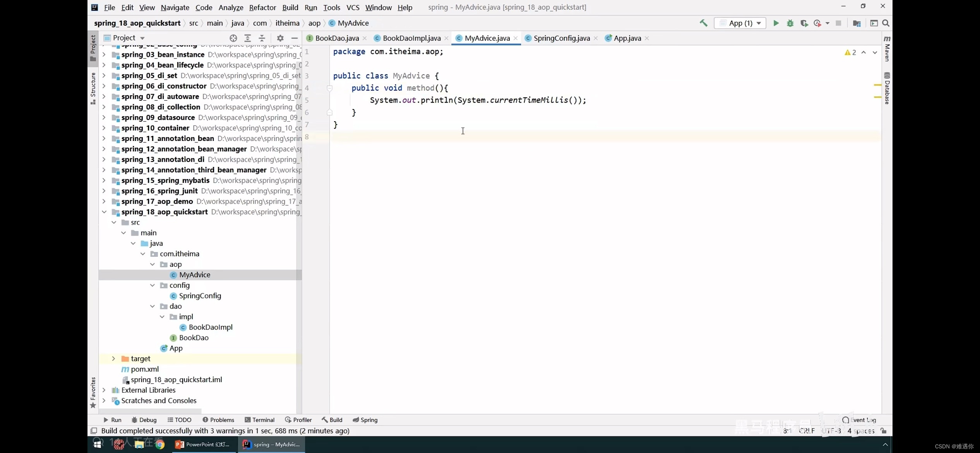Hide the Project panel with minus icon
The width and height of the screenshot is (980, 453).
click(295, 38)
